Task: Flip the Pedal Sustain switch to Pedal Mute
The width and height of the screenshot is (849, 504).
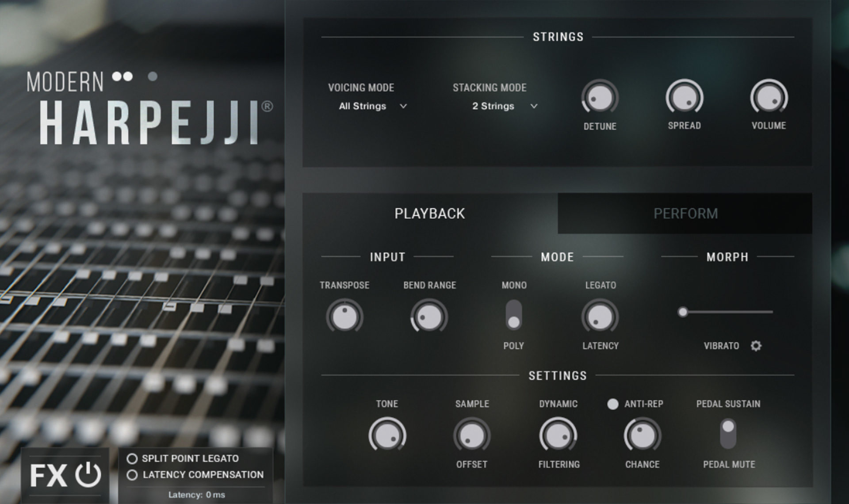Action: click(x=728, y=435)
